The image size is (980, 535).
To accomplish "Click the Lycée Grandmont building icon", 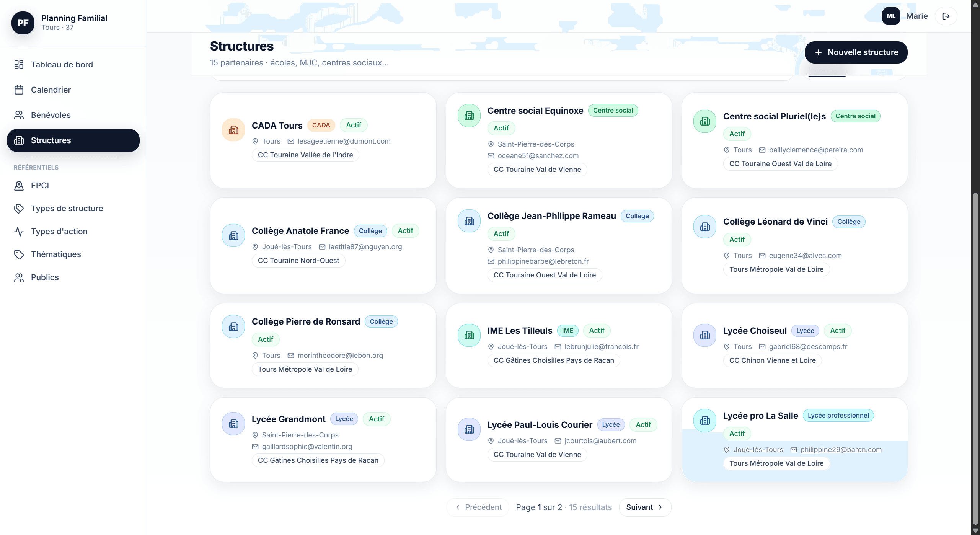I will pyautogui.click(x=233, y=424).
